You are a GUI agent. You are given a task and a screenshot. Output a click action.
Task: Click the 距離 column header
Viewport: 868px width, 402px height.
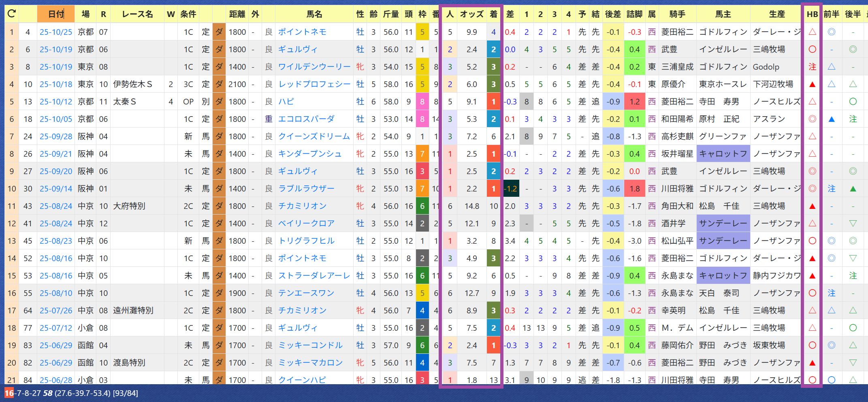coord(237,14)
